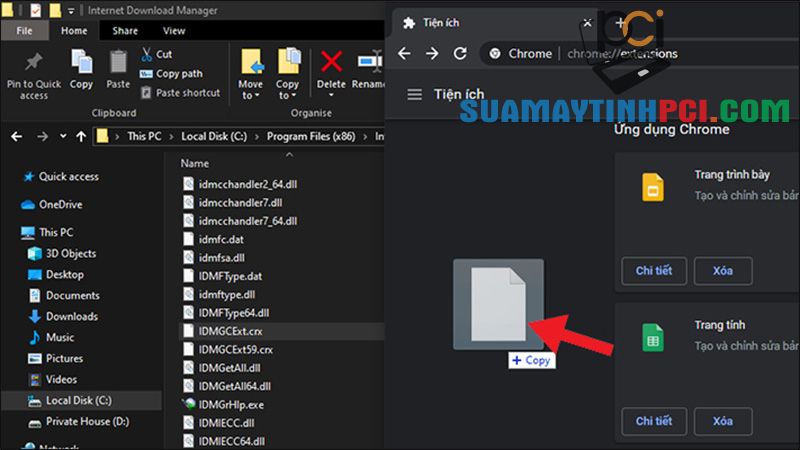Open the File menu tab
The width and height of the screenshot is (800, 450).
tap(24, 31)
